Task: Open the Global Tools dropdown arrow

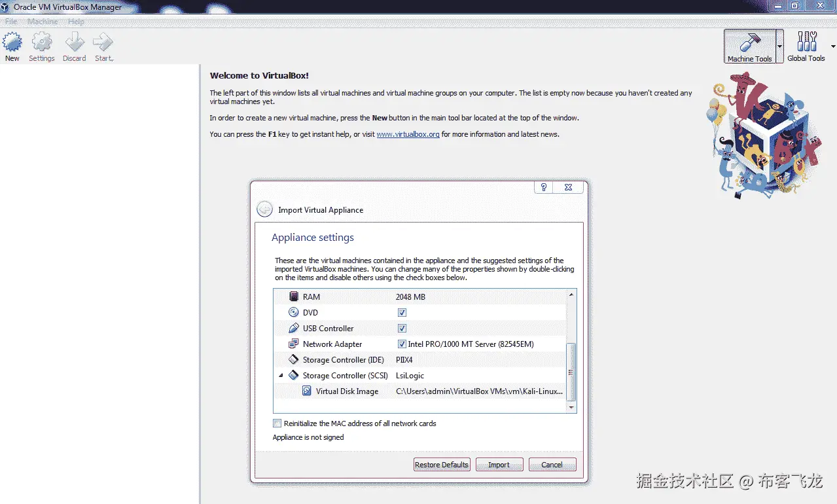Action: [833, 46]
